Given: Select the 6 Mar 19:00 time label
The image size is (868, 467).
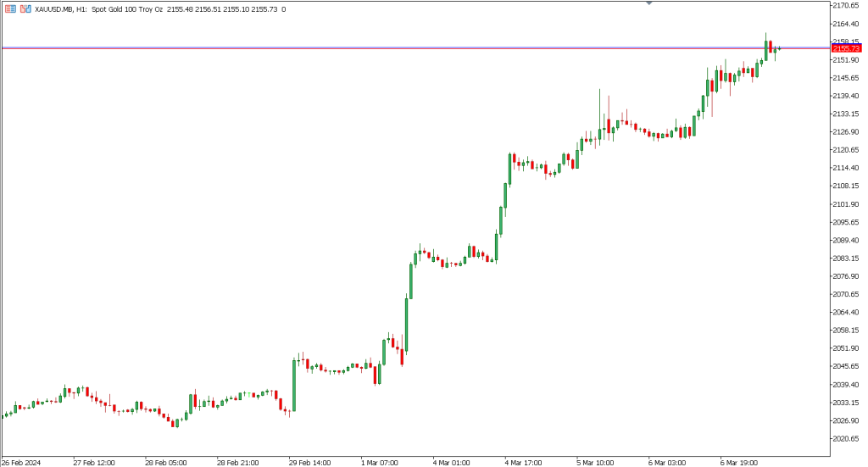Looking at the screenshot, I should [x=739, y=463].
